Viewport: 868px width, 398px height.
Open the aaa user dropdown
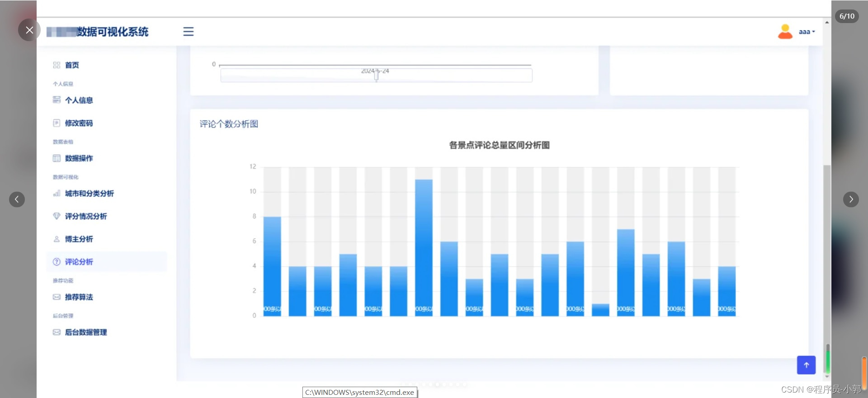click(x=807, y=32)
